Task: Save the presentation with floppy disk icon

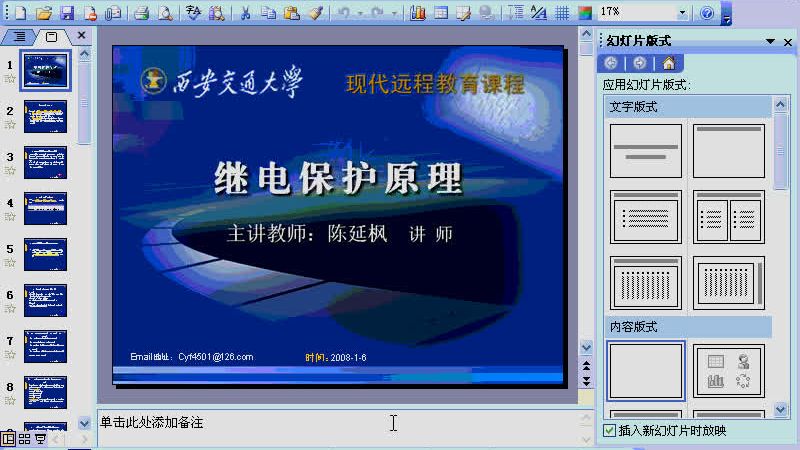Action: point(67,13)
